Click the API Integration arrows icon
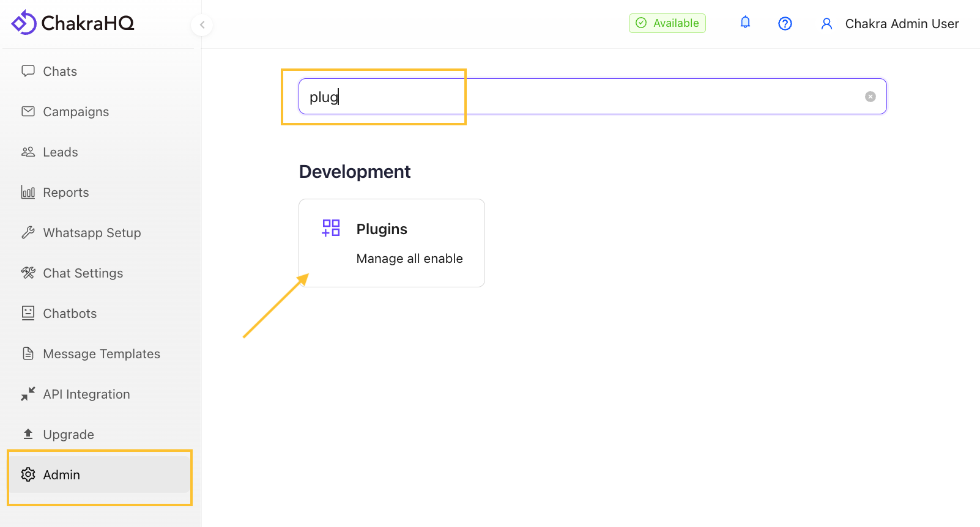The width and height of the screenshot is (980, 527). [x=28, y=394]
